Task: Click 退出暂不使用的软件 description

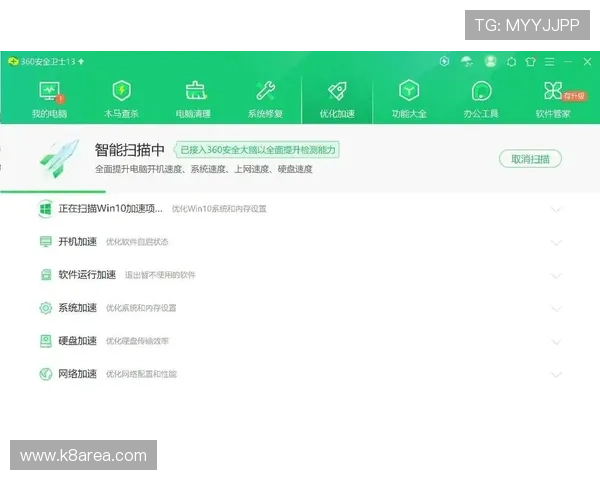Action: pos(160,275)
